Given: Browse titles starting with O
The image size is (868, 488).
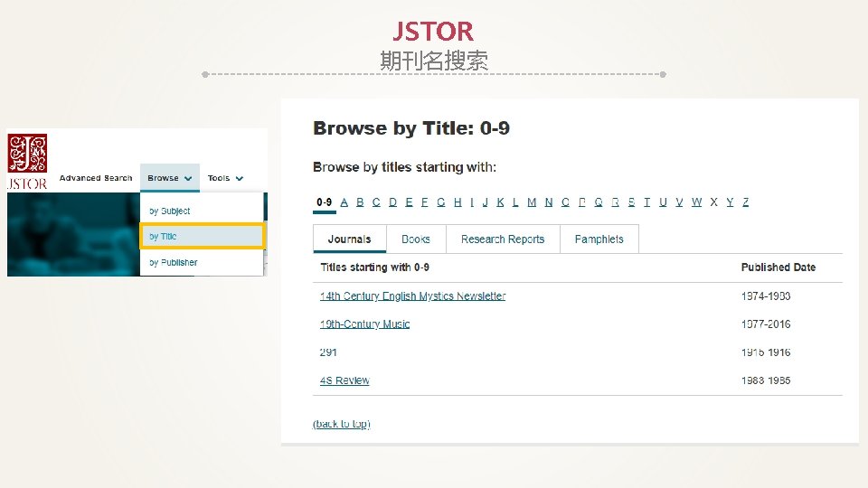Looking at the screenshot, I should pos(565,202).
